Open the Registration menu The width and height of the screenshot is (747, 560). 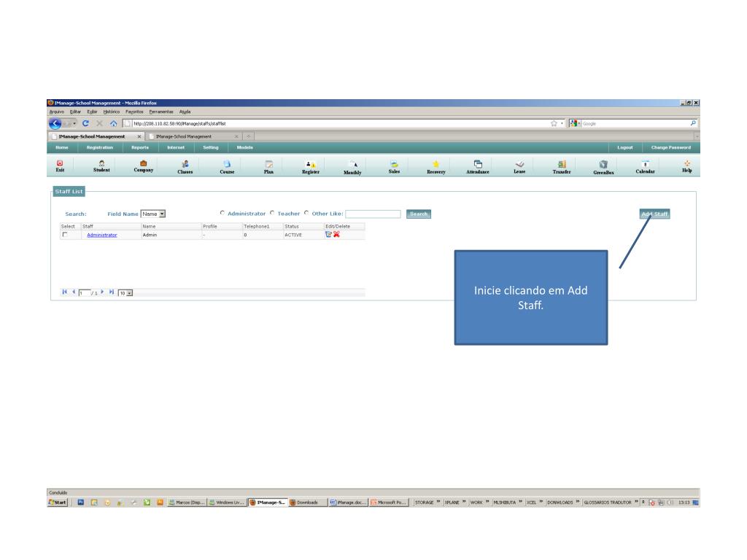(x=100, y=147)
